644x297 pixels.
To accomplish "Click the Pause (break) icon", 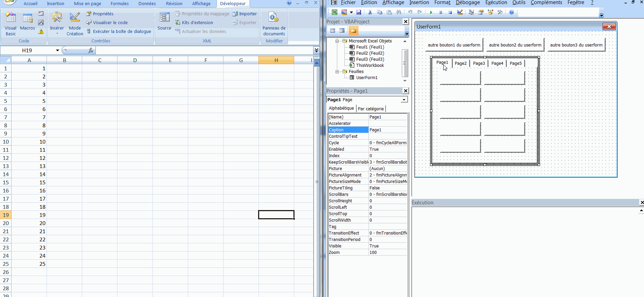I will click(x=441, y=12).
